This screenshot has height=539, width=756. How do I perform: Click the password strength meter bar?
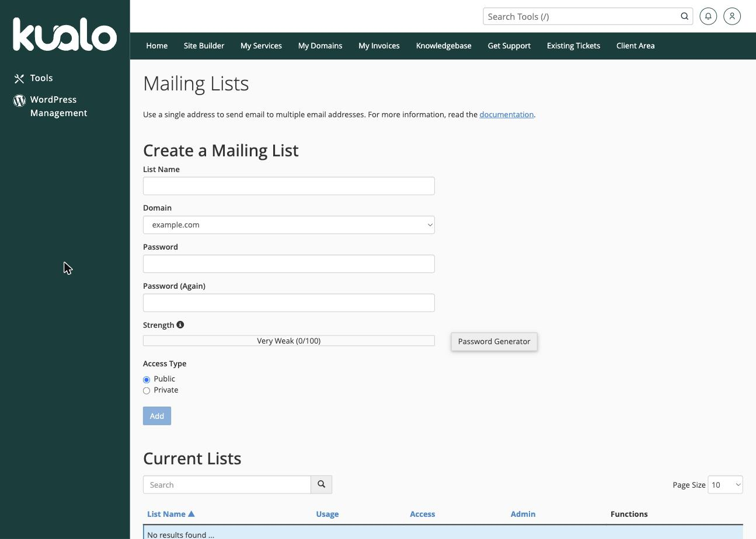289,341
